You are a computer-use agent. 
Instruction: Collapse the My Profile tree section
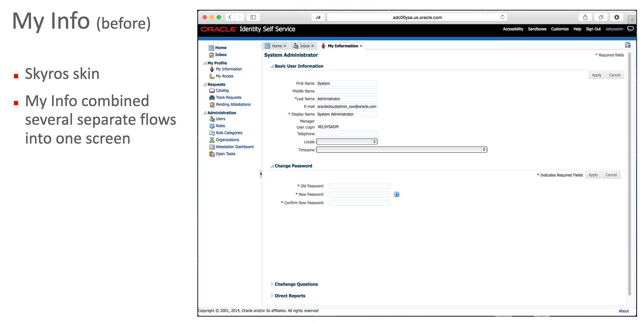(x=205, y=63)
